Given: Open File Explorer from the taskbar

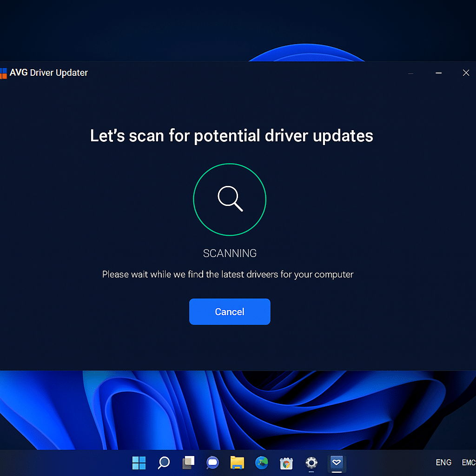Looking at the screenshot, I should click(237, 463).
